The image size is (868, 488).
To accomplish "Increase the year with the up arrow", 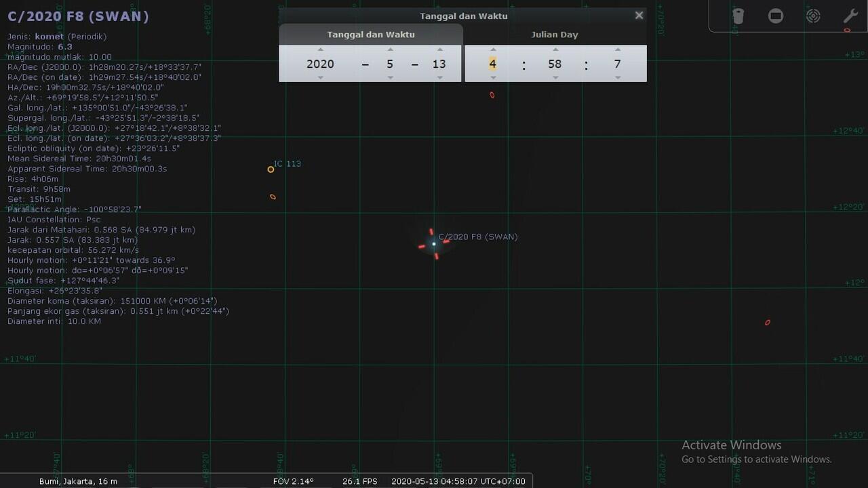I will click(x=320, y=49).
